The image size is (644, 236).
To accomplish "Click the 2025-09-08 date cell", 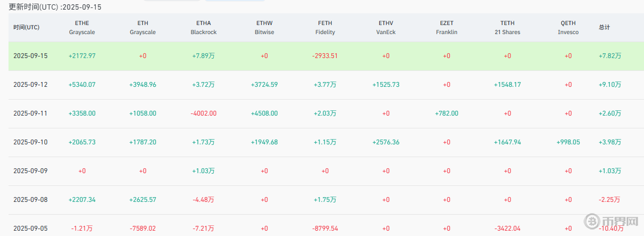I will coord(30,200).
